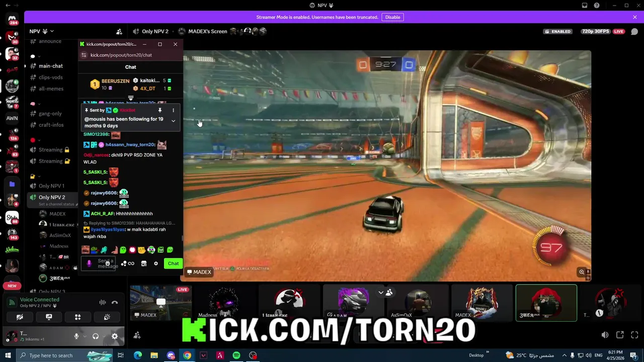This screenshot has width=644, height=362.
Task: Toggle the ENABLED stream indicator
Action: pyautogui.click(x=557, y=31)
